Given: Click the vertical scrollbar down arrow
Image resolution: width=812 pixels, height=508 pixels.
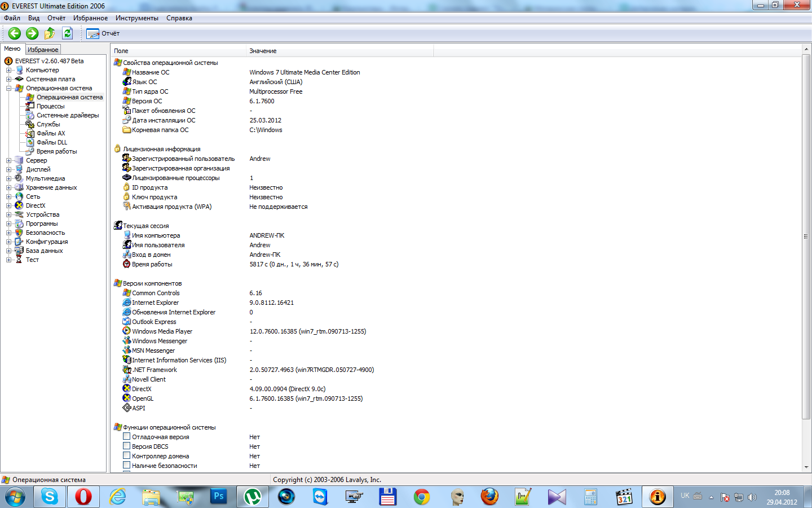Looking at the screenshot, I should point(806,467).
